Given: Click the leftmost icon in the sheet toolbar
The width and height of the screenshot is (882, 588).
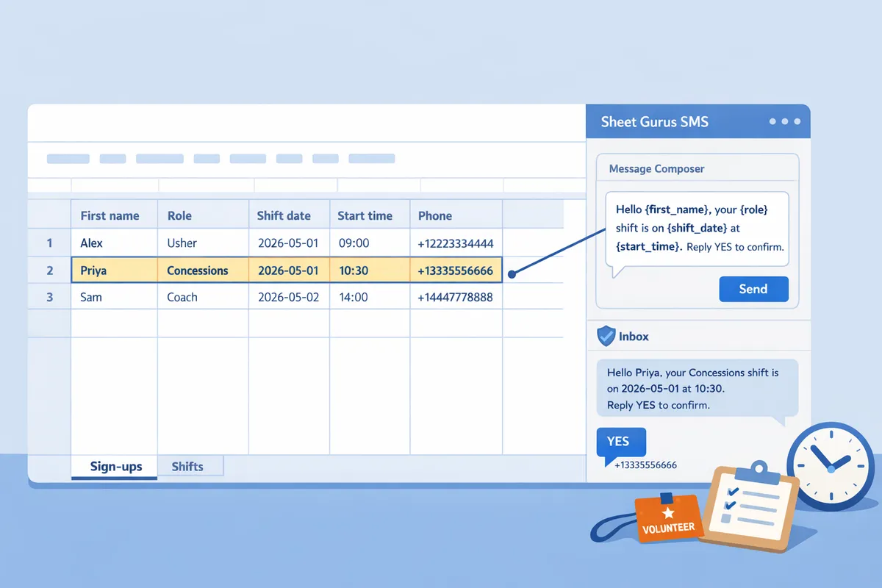Looking at the screenshot, I should point(68,159).
